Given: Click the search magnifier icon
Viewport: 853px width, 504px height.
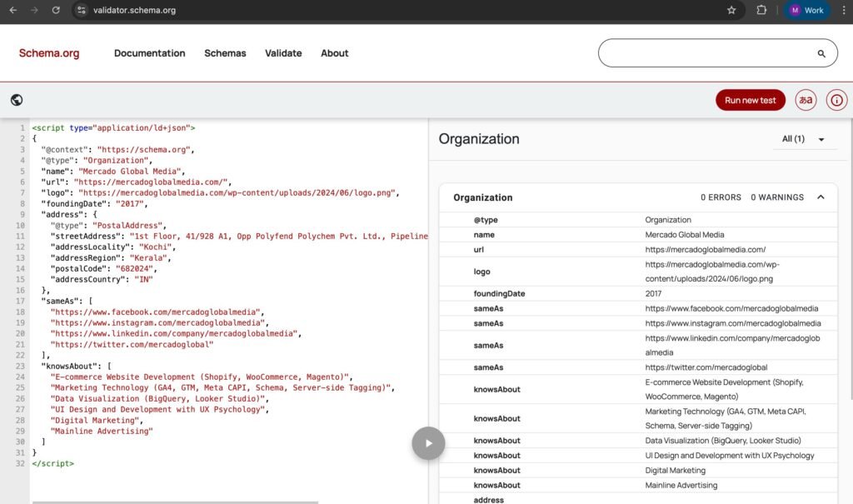Looking at the screenshot, I should pyautogui.click(x=821, y=53).
